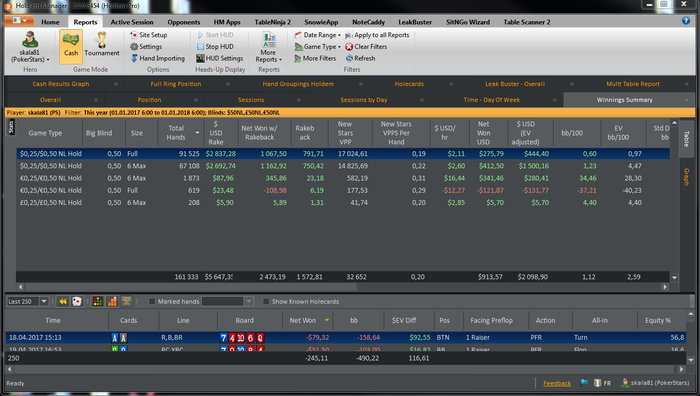Sort hands by the Time column header
The image size is (700, 396).
click(53, 320)
